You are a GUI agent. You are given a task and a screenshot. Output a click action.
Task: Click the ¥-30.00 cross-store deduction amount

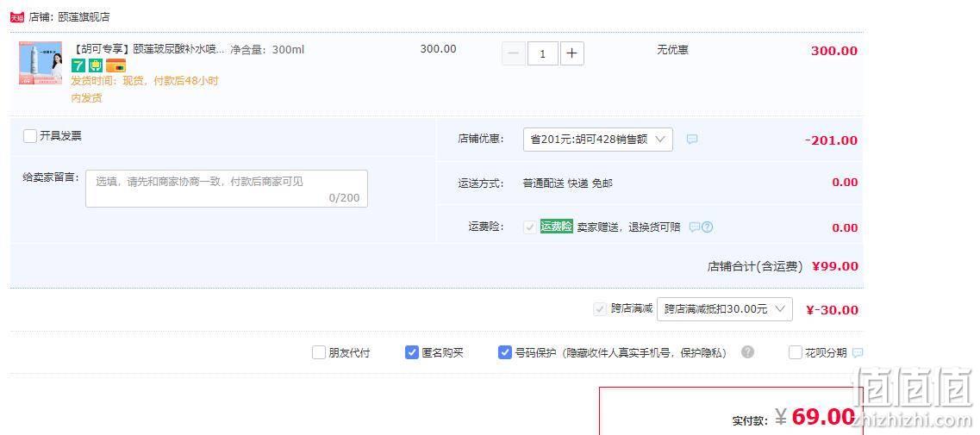[x=832, y=310]
